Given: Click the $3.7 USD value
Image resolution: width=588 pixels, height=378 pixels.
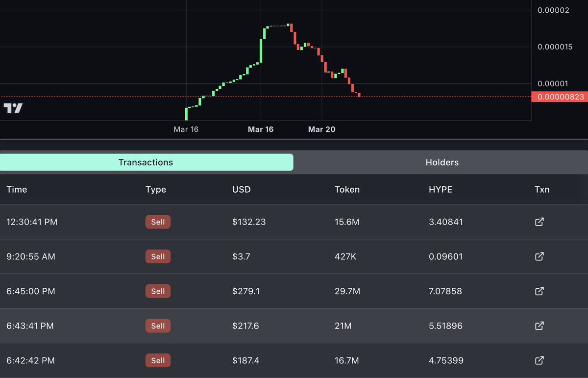Looking at the screenshot, I should [241, 256].
